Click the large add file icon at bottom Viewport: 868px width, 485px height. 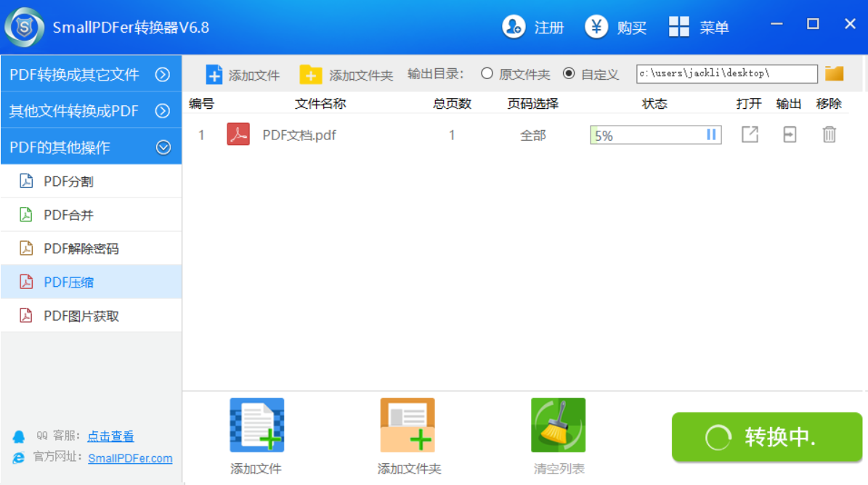point(256,425)
